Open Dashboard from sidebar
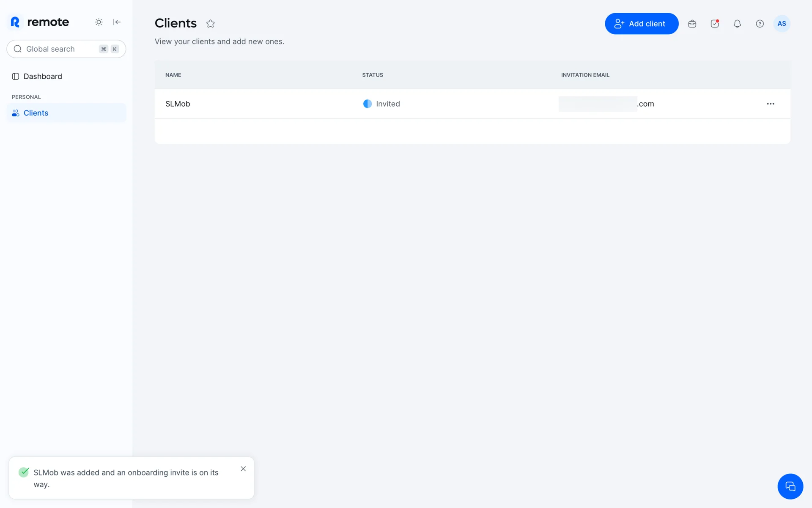The image size is (812, 508). coord(42,76)
